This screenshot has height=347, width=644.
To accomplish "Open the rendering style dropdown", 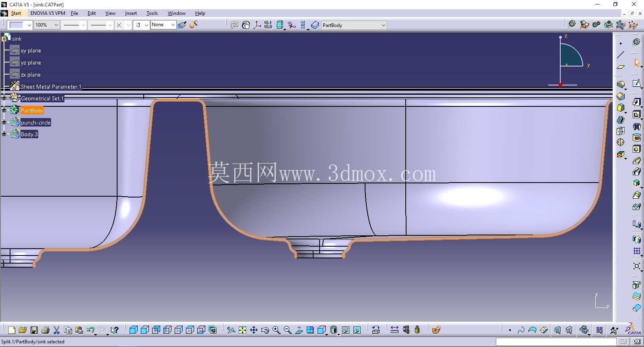I will pos(147,25).
